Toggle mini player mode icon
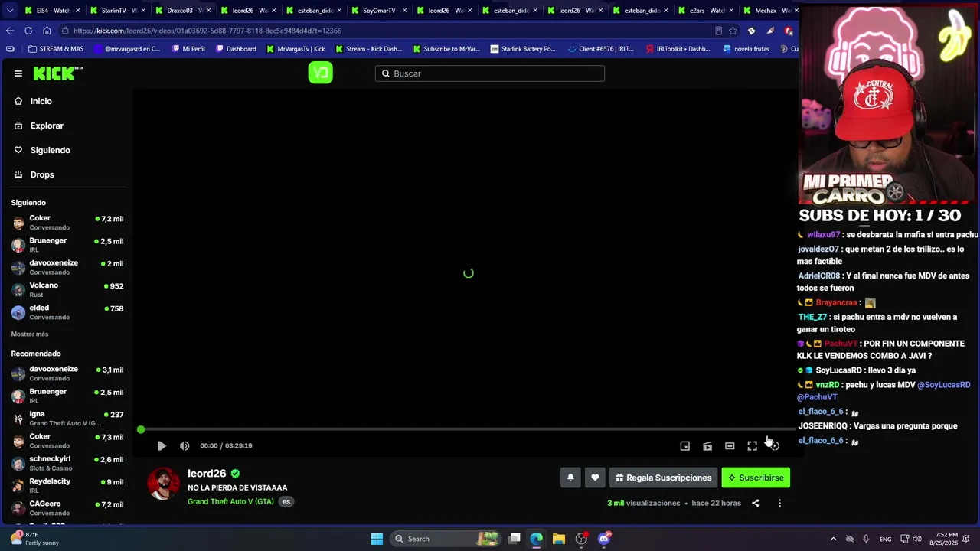The image size is (980, 551). coord(685,445)
